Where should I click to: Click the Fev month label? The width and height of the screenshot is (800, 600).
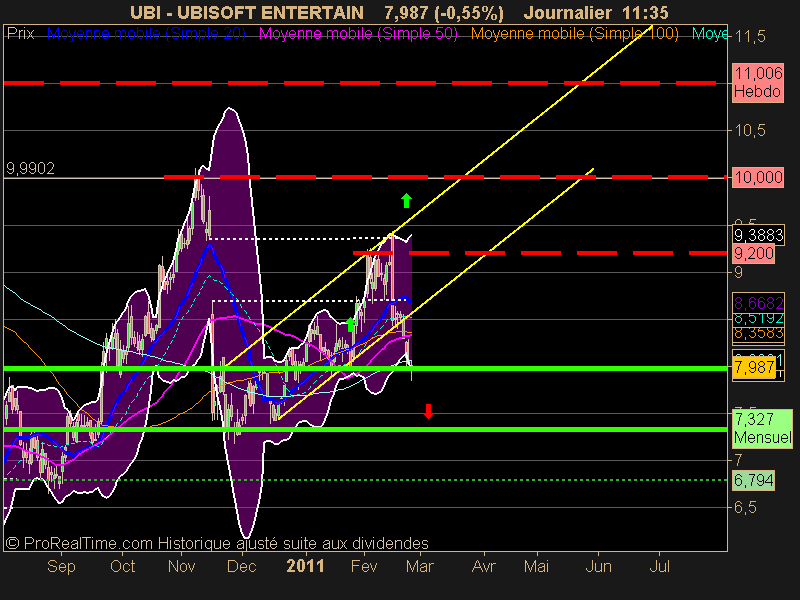click(364, 566)
